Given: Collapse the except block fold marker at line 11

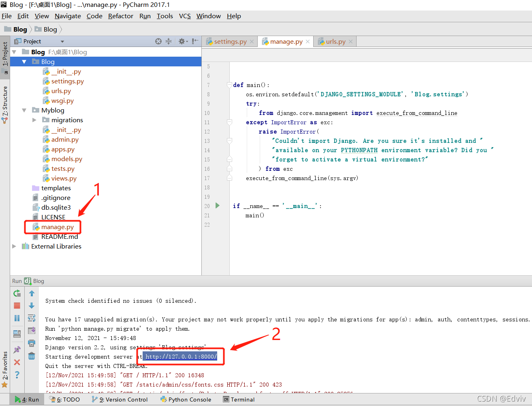Looking at the screenshot, I should (x=229, y=122).
